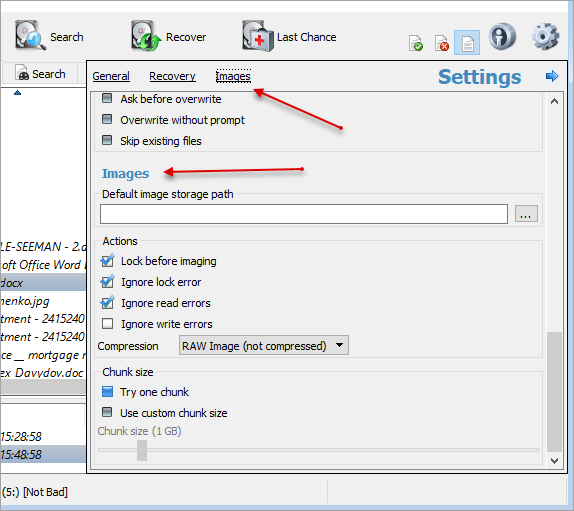Screen dimensions: 574x511
Task: Click the document green check icon
Action: 416,43
